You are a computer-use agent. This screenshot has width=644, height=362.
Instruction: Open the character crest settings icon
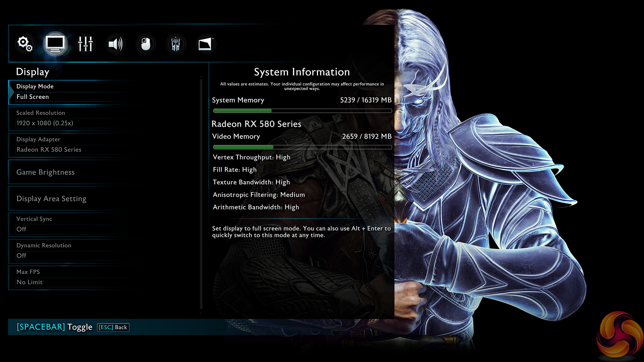(x=176, y=44)
